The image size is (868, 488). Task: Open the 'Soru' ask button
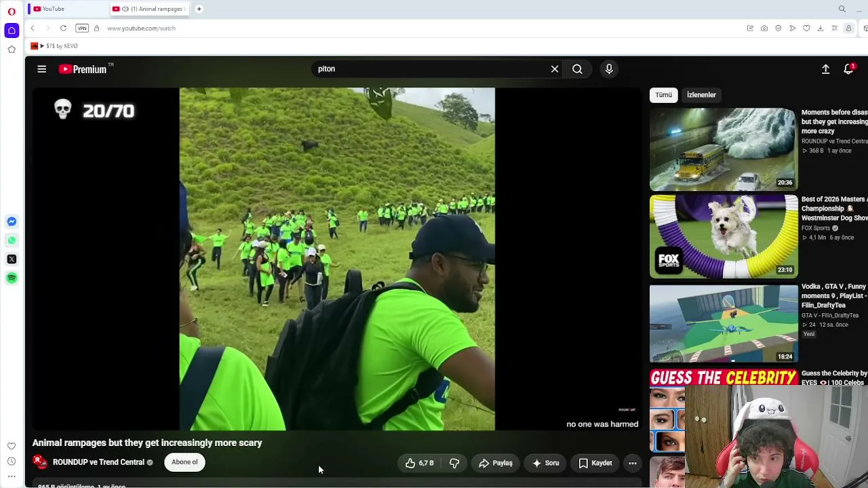pos(545,463)
